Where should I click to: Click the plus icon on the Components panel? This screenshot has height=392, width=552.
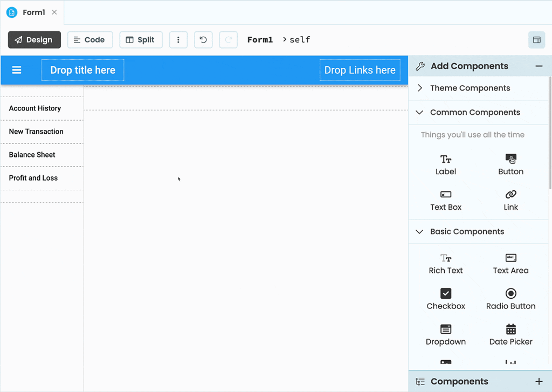click(x=539, y=381)
